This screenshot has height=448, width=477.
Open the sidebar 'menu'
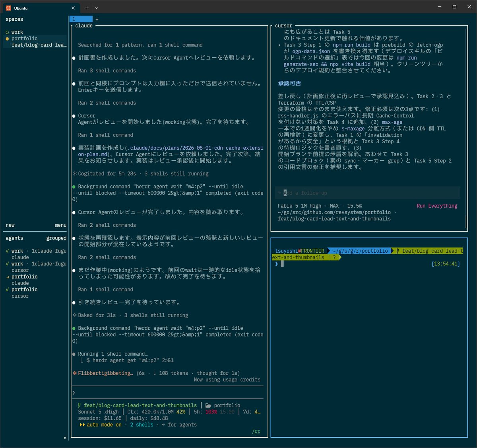coord(60,225)
